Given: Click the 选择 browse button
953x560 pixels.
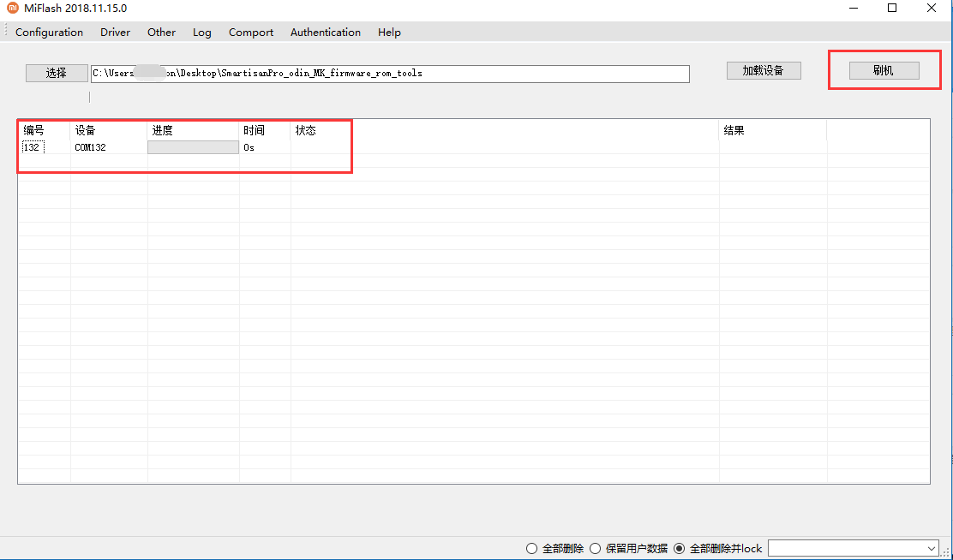Looking at the screenshot, I should tap(57, 73).
